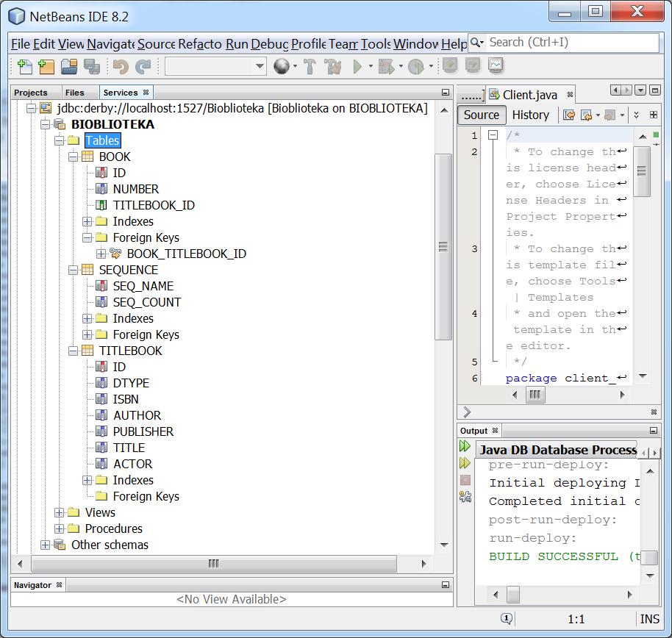Screen dimensions: 672x638
Task: Click the New Project toolbar icon
Action: tap(46, 67)
